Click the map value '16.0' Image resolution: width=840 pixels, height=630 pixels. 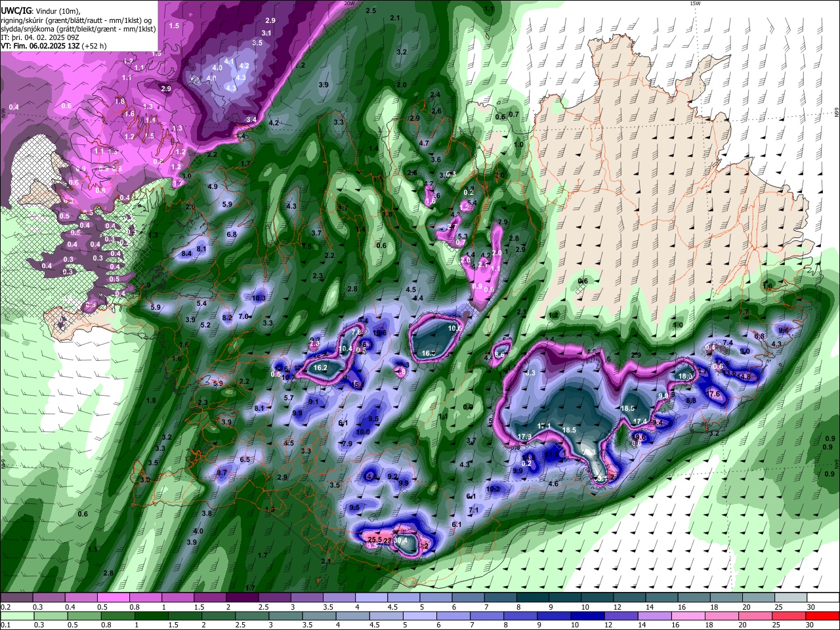tap(429, 353)
